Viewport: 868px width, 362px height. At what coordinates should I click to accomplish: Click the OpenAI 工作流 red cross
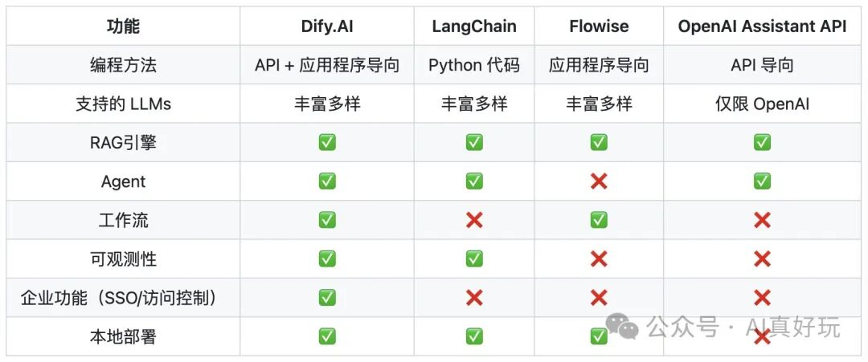click(x=762, y=220)
